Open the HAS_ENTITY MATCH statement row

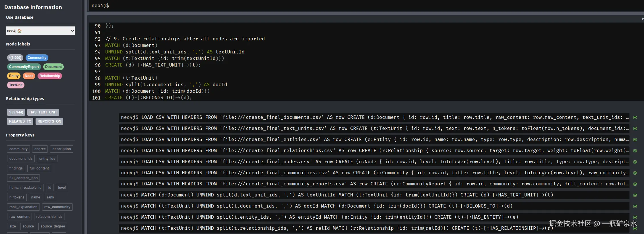click(374, 217)
